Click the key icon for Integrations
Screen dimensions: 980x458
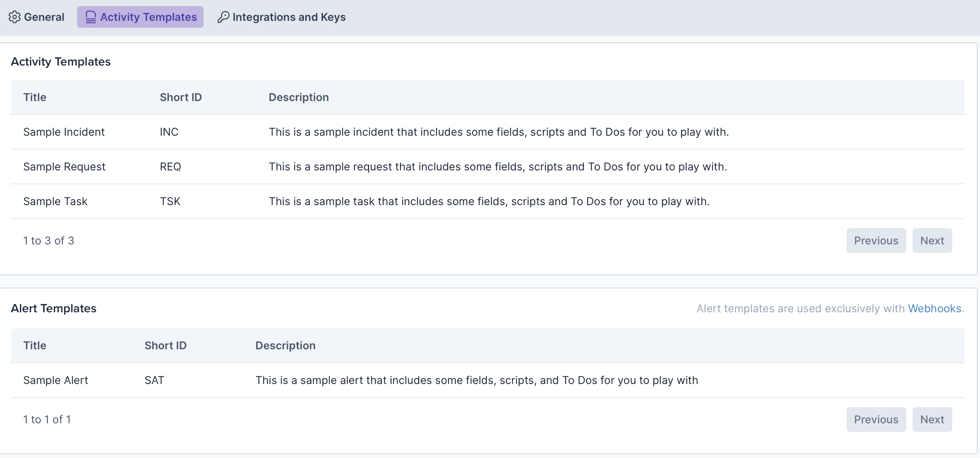223,17
